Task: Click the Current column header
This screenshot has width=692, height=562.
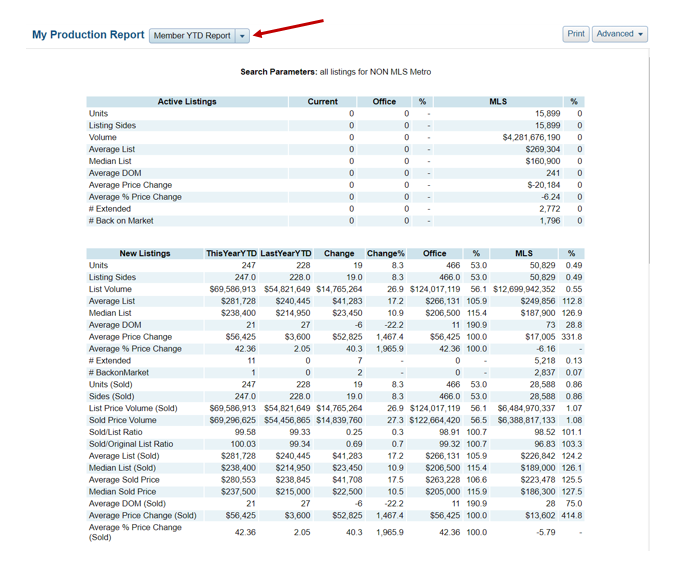Action: [x=322, y=102]
